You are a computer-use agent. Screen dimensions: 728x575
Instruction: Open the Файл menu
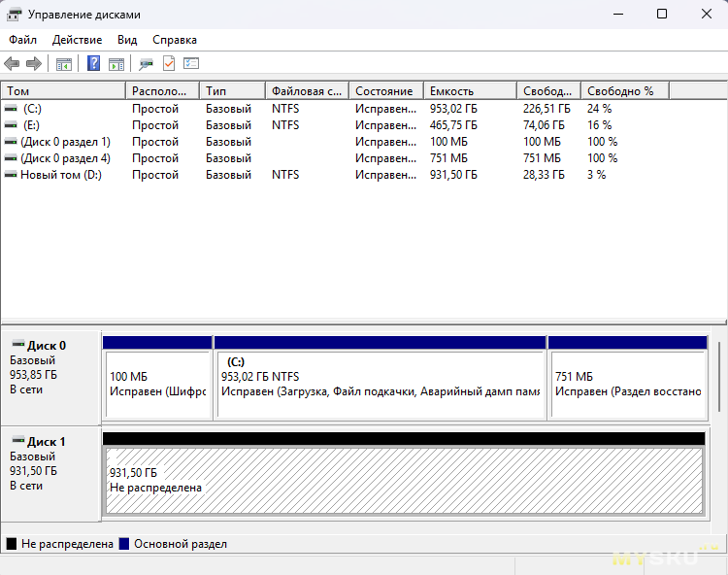point(22,40)
